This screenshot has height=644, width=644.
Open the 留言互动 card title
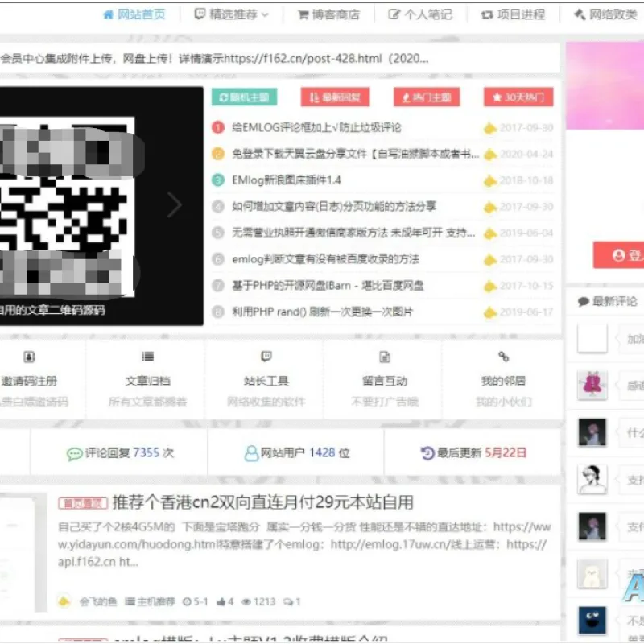pyautogui.click(x=385, y=381)
